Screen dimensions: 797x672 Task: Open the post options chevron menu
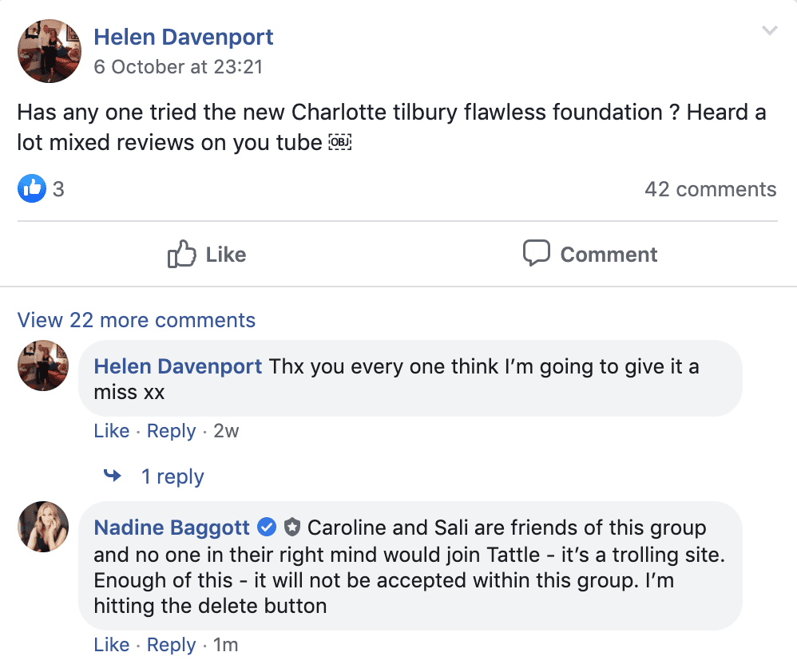pyautogui.click(x=770, y=30)
